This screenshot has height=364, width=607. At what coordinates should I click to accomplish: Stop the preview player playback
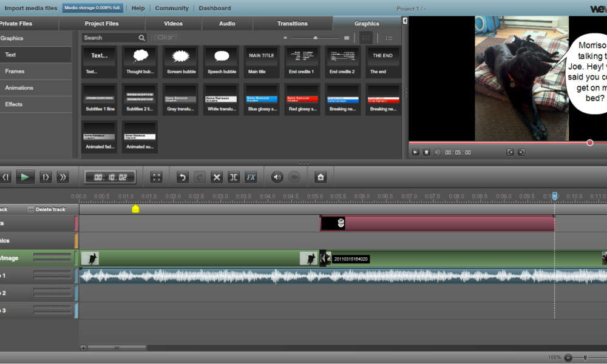tap(427, 152)
